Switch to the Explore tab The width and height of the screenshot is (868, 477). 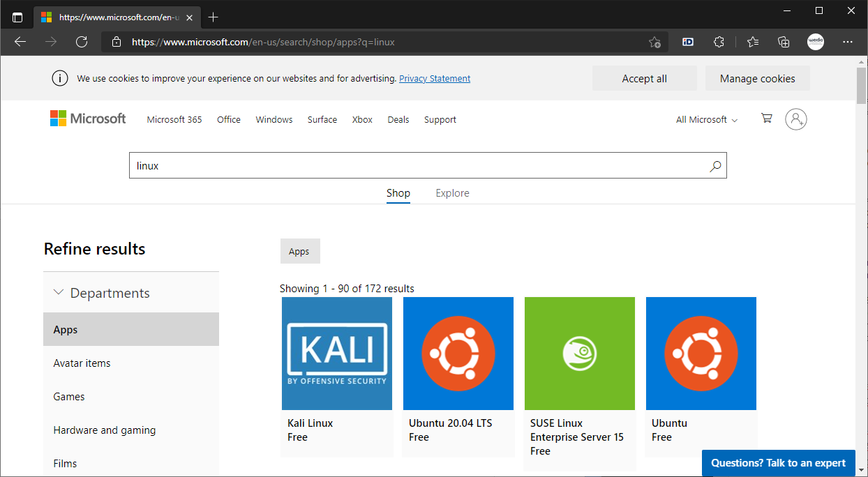452,193
